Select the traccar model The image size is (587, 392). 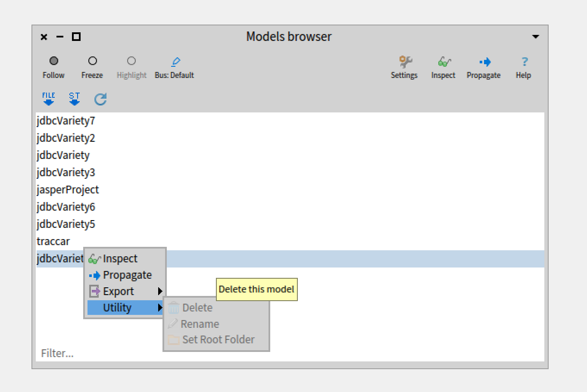coord(53,241)
